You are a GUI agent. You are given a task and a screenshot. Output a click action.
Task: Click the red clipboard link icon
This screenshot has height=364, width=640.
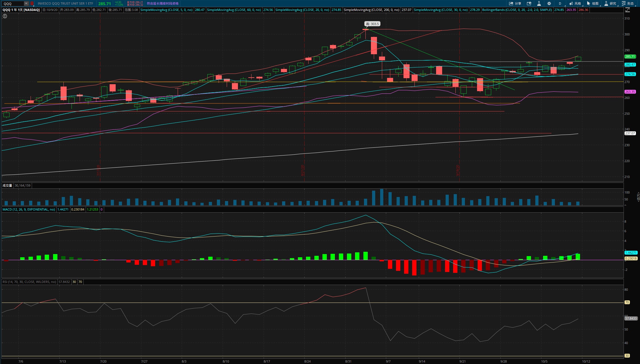click(x=32, y=3)
